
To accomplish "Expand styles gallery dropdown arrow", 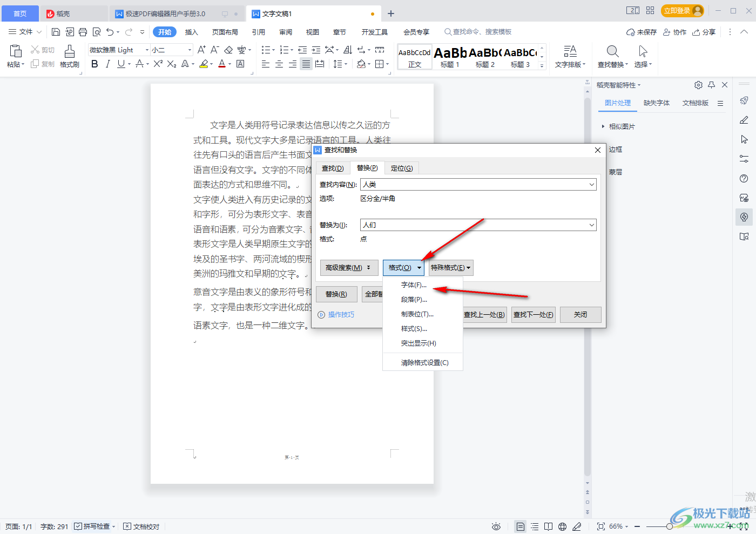I will (x=542, y=65).
